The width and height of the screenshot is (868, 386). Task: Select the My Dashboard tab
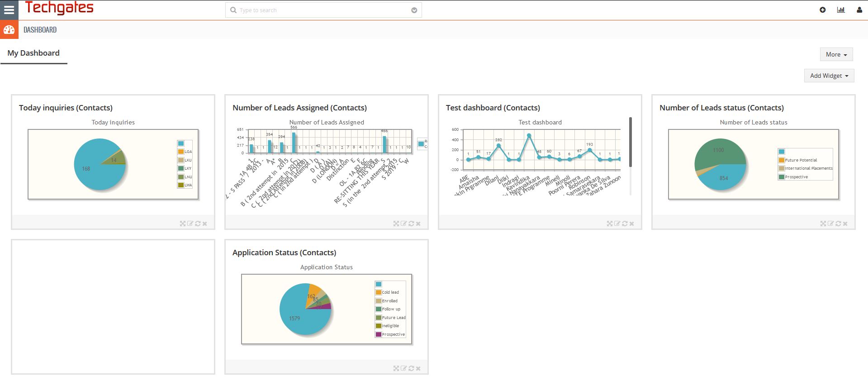coord(33,53)
